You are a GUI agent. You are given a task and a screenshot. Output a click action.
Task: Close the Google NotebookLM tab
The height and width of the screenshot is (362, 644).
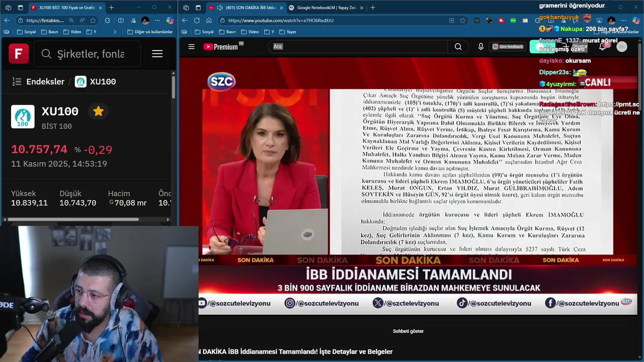[362, 8]
